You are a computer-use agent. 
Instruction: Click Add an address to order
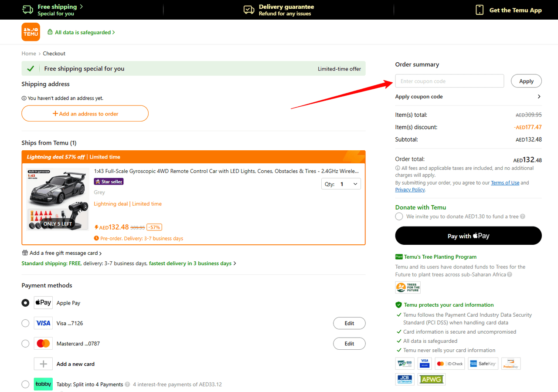coord(85,113)
